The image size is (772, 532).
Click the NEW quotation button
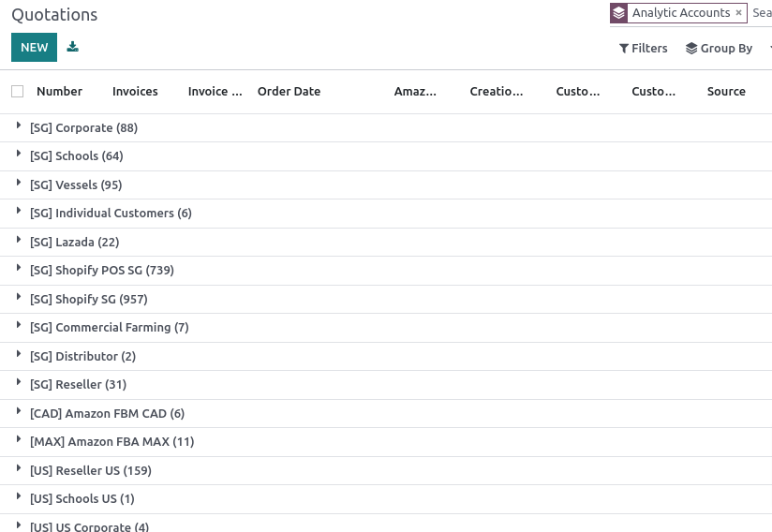point(34,47)
